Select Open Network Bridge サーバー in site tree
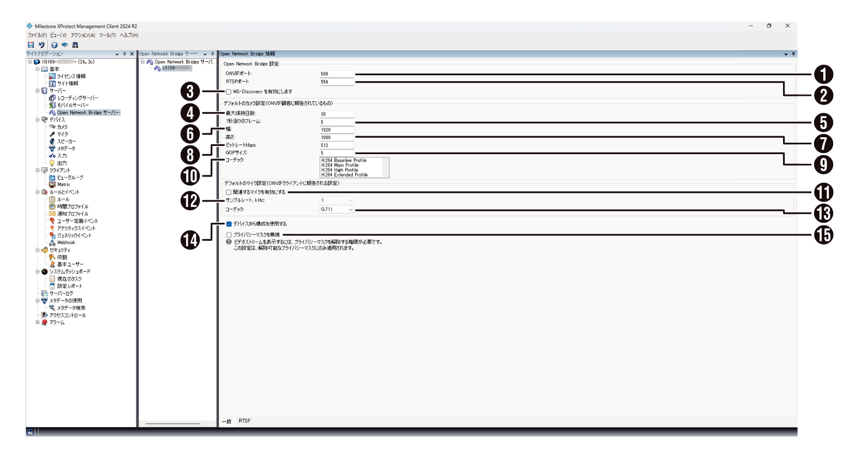868x458 pixels. [x=88, y=112]
